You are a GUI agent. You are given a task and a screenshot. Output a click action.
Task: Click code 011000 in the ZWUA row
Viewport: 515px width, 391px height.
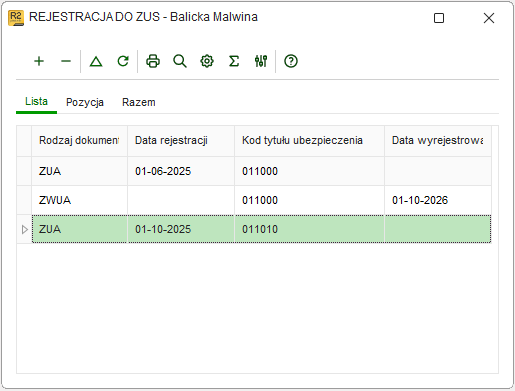[309, 200]
